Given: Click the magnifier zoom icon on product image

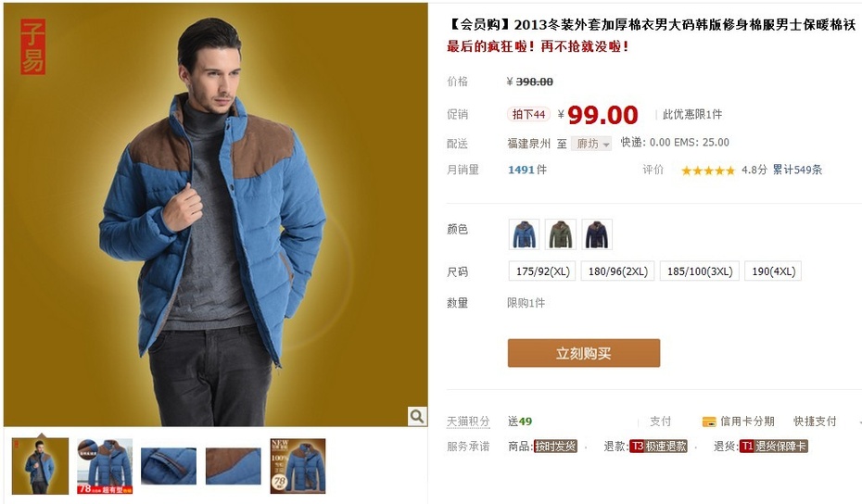Looking at the screenshot, I should [x=417, y=416].
